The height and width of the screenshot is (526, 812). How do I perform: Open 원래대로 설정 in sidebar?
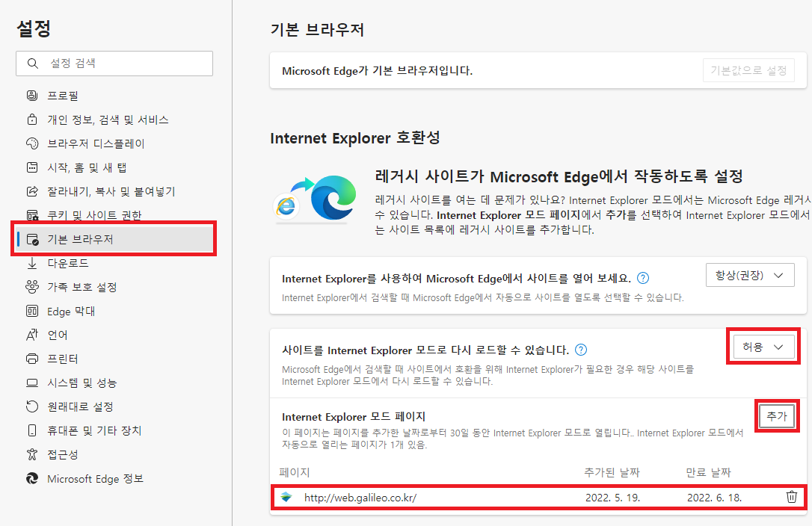[x=80, y=406]
